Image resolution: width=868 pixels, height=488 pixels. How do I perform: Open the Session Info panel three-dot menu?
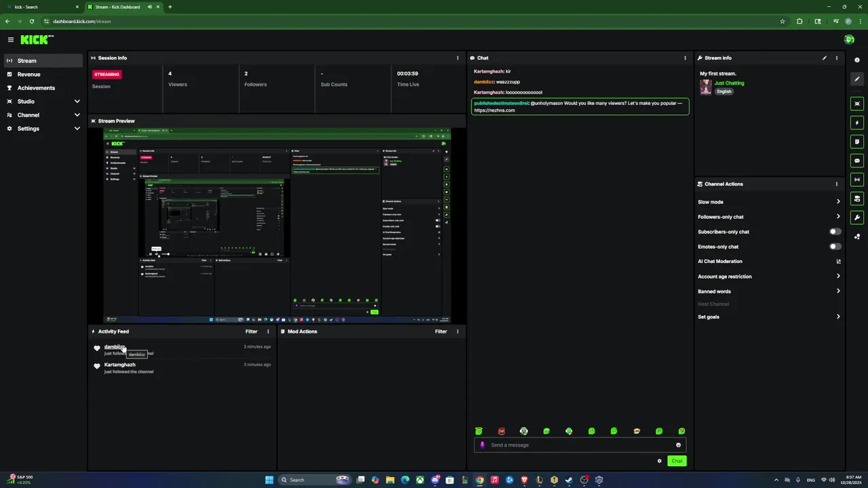pyautogui.click(x=458, y=58)
